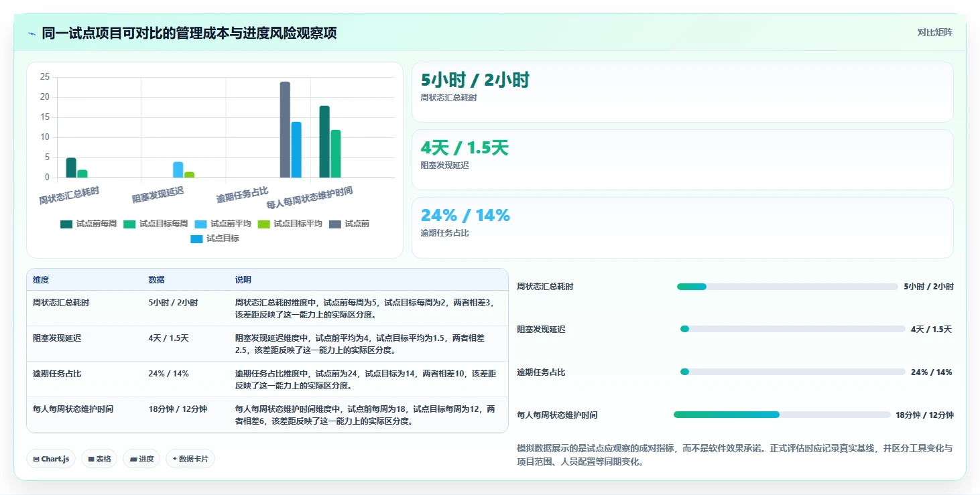Toggle the 试点目标平均 legend entry

pyautogui.click(x=290, y=224)
